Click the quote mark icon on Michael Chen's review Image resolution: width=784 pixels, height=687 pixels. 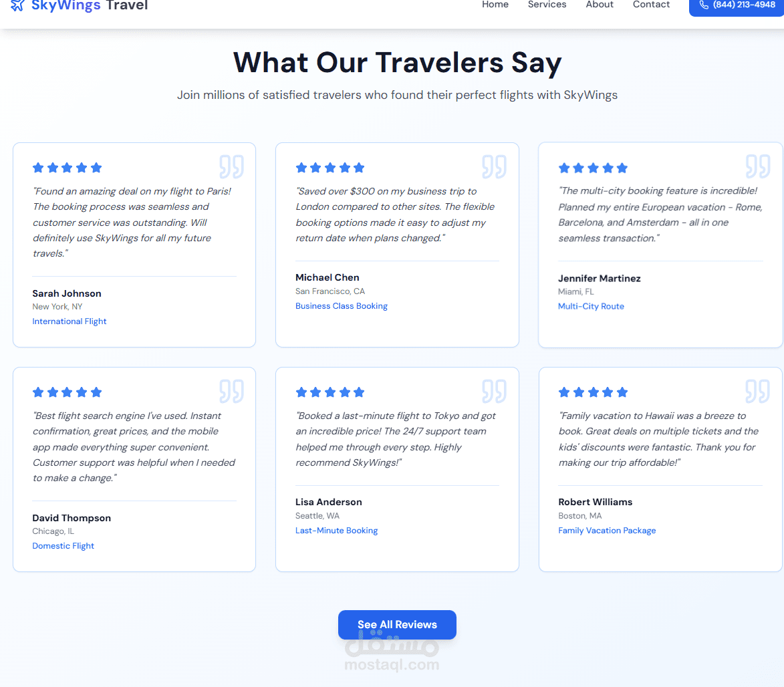pyautogui.click(x=494, y=166)
